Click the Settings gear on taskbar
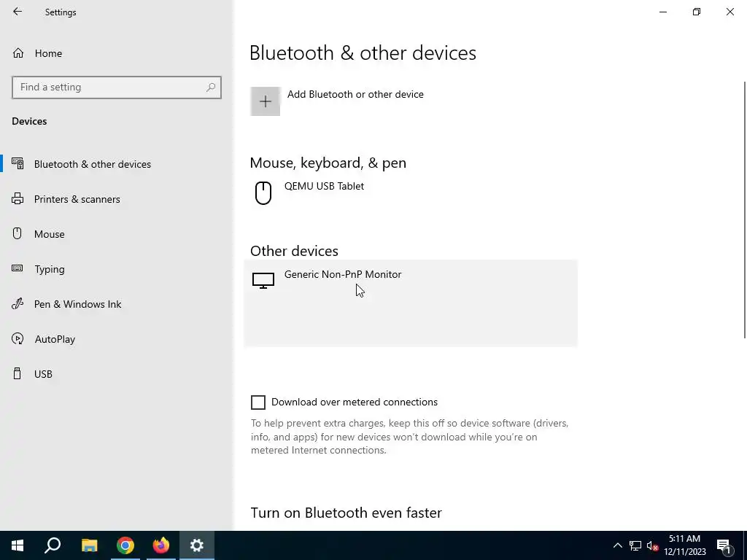747x560 pixels. click(x=197, y=545)
